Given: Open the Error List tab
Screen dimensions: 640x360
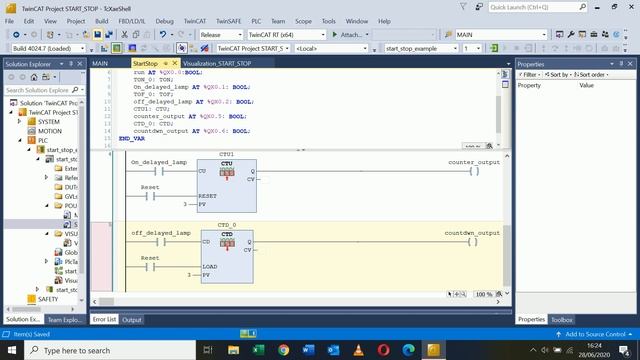Looking at the screenshot, I should point(104,319).
